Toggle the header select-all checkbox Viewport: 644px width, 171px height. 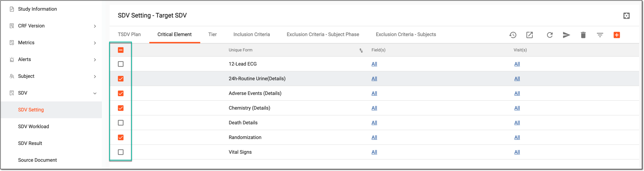[x=121, y=50]
